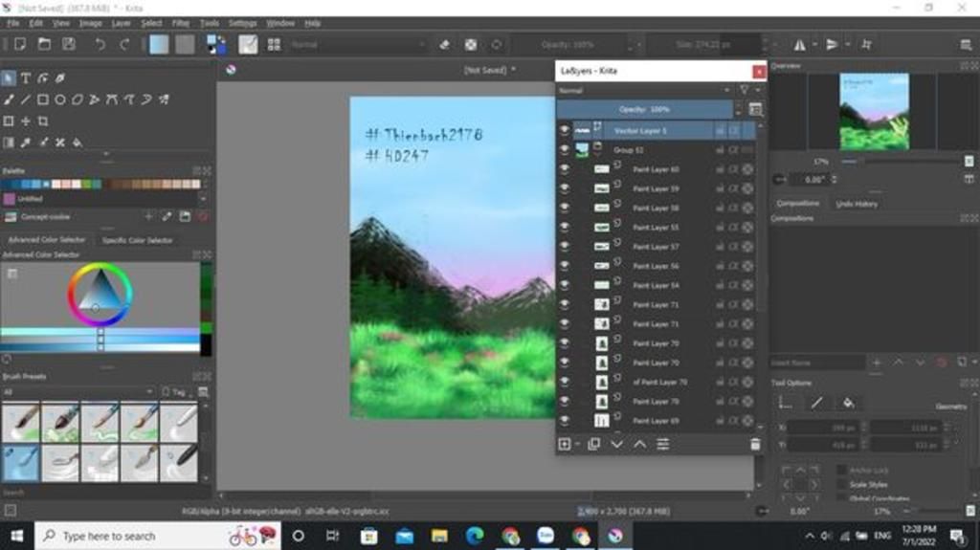
Task: Open Microsoft Edge from the taskbar
Action: coord(475,536)
